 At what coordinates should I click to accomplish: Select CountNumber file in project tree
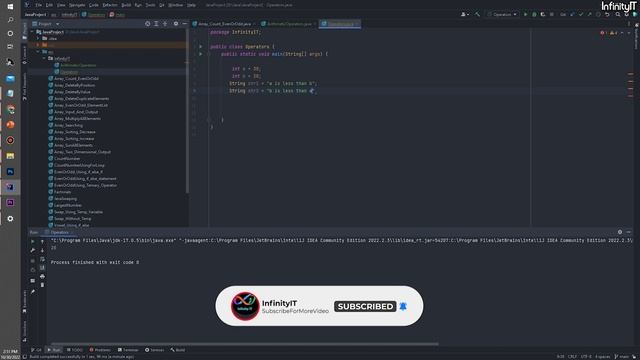(x=67, y=158)
